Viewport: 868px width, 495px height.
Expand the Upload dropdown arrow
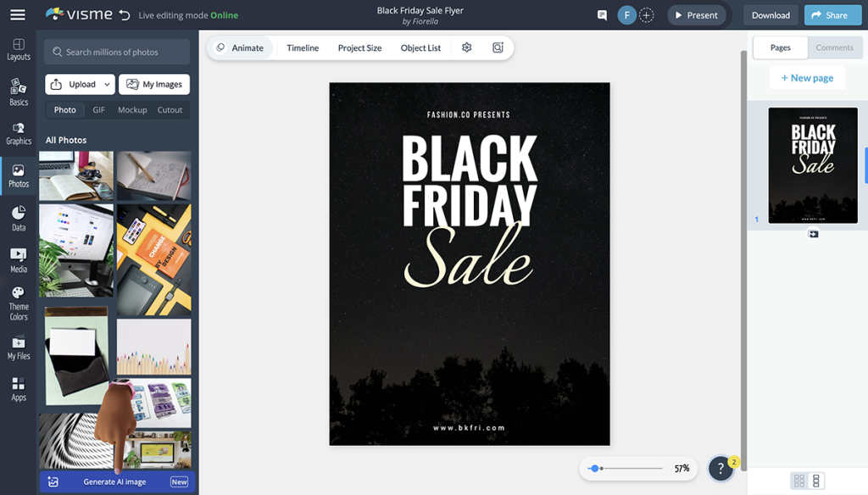(x=107, y=84)
